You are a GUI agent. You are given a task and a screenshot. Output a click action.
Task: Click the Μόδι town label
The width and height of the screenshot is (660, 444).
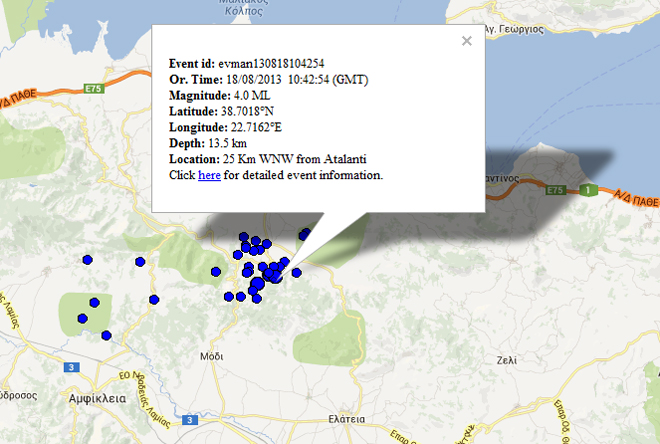211,356
